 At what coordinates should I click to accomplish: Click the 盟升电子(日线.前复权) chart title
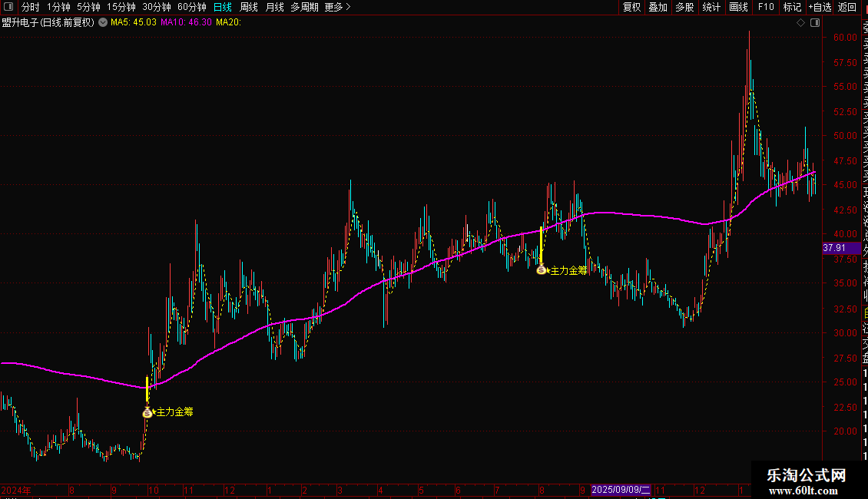48,23
